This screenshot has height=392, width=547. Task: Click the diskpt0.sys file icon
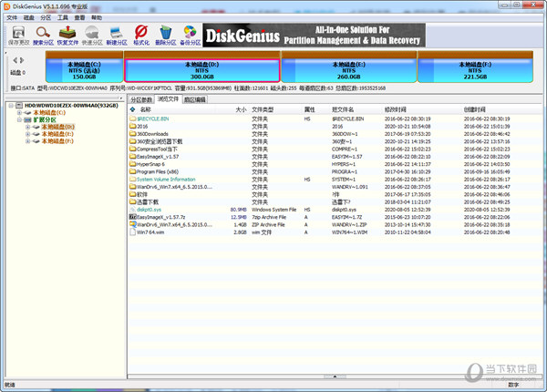132,210
